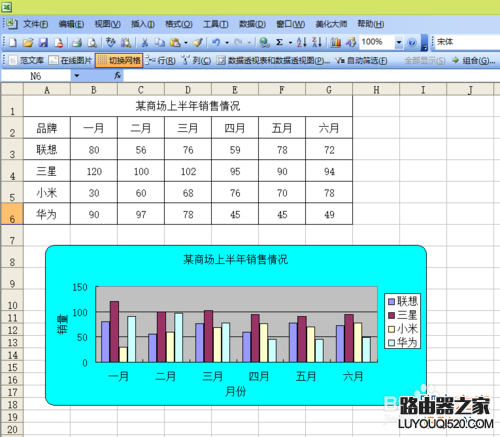Open the 美化大师 menu
Viewport: 500px width, 437px height.
click(x=331, y=24)
